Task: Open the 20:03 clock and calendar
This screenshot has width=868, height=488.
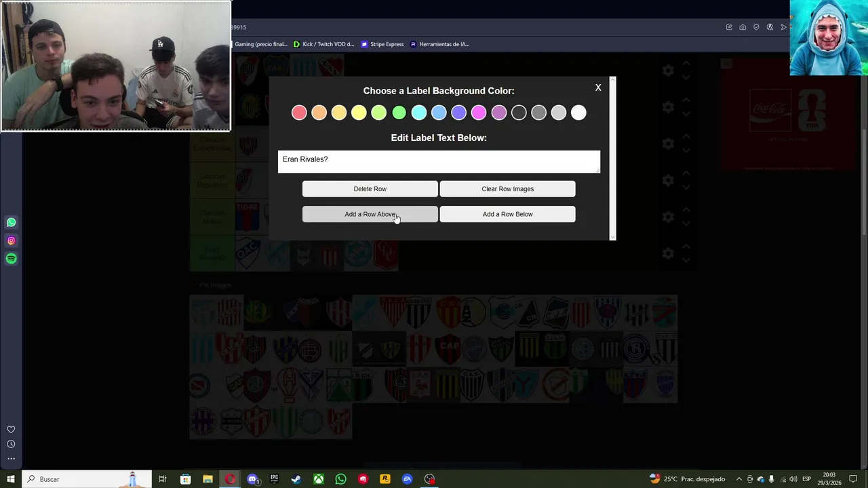Action: (829, 479)
